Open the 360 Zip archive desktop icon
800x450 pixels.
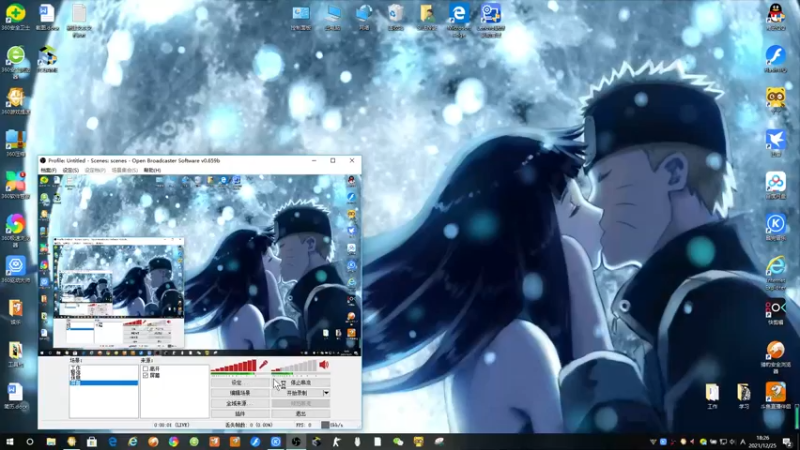coord(15,143)
